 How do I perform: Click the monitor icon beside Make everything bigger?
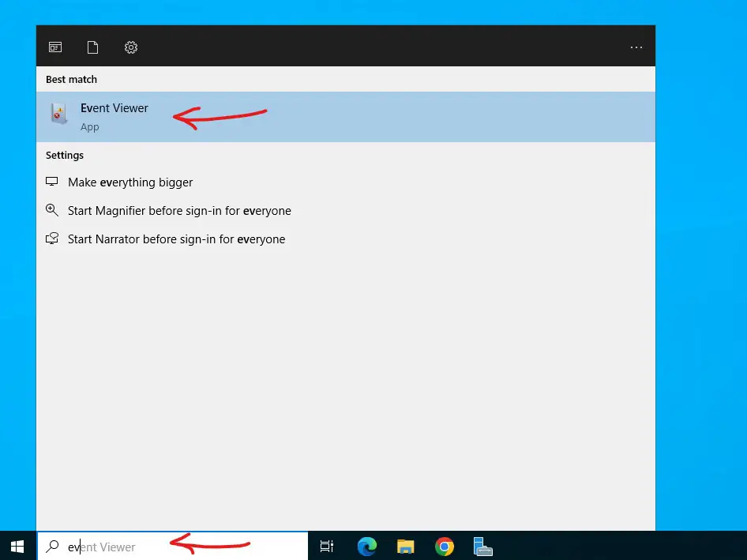coord(52,182)
